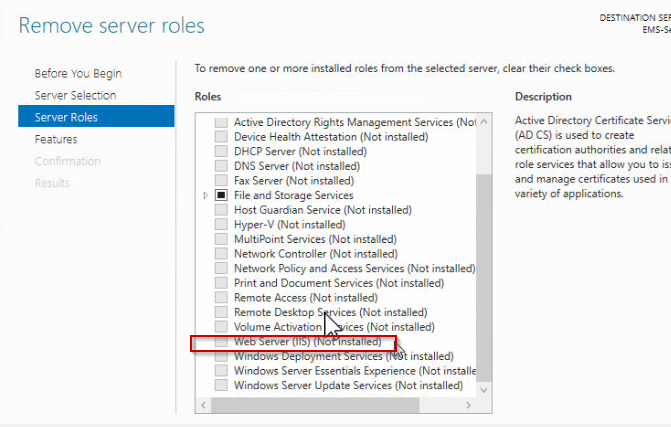Screen dimensions: 671x427
Task: Toggle the Remote Access checkbox
Action: pos(221,298)
